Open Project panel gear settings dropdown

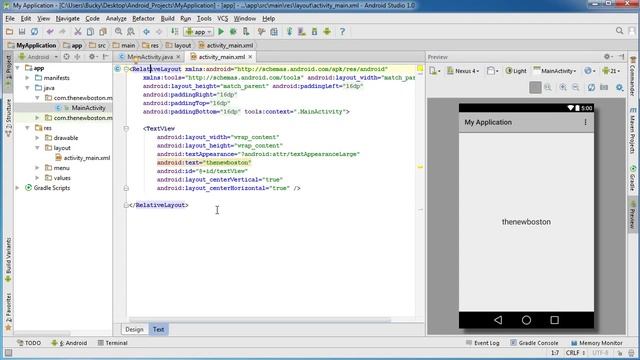coord(93,57)
